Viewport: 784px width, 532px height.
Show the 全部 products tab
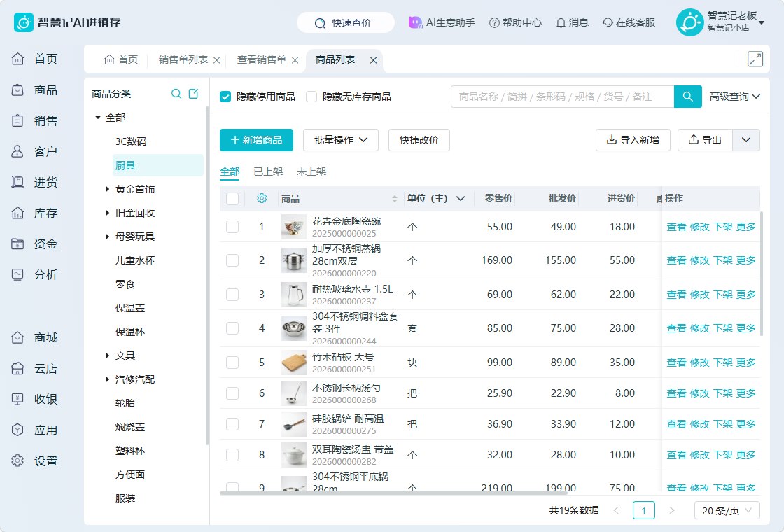pyautogui.click(x=230, y=171)
